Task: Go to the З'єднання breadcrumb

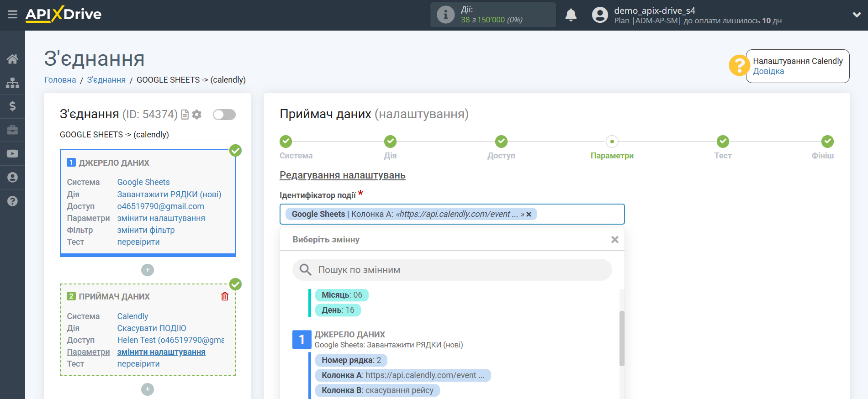Action: (x=106, y=80)
